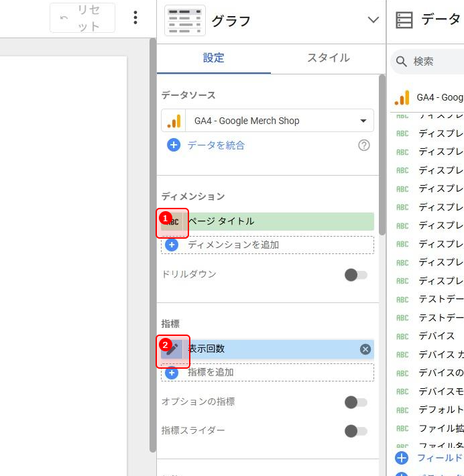Viewport: 464px width, 476px height.
Task: Click the pencil edit icon on 表示回数
Action: point(172,349)
